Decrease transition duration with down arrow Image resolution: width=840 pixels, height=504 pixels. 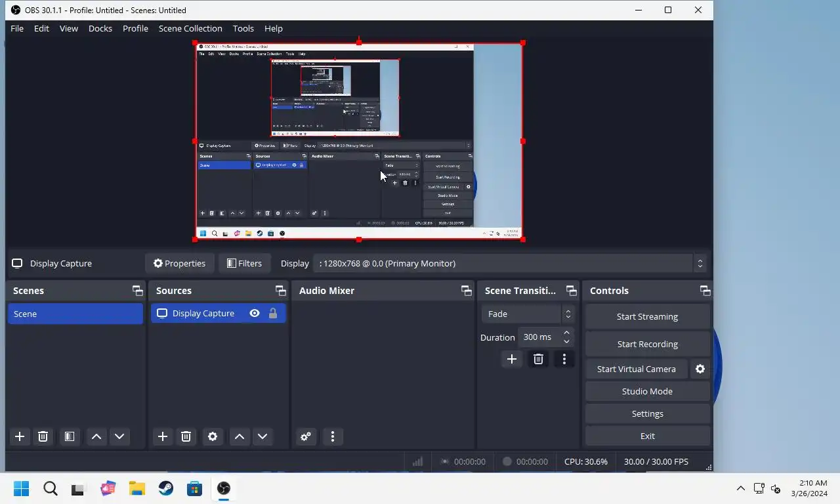(x=566, y=341)
